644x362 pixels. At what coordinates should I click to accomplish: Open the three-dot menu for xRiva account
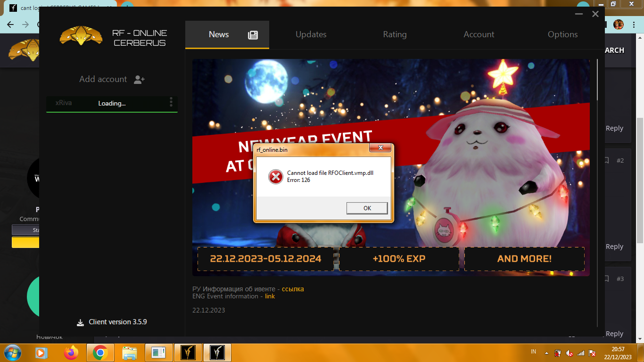pos(171,102)
